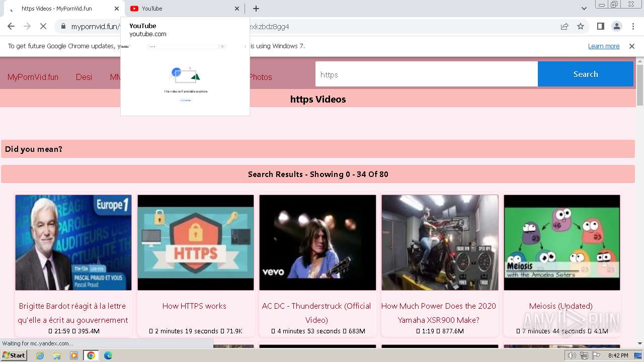Open the Yamaha XSR900 dyno thumbnail
Viewport: 644px width, 362px height.
440,242
